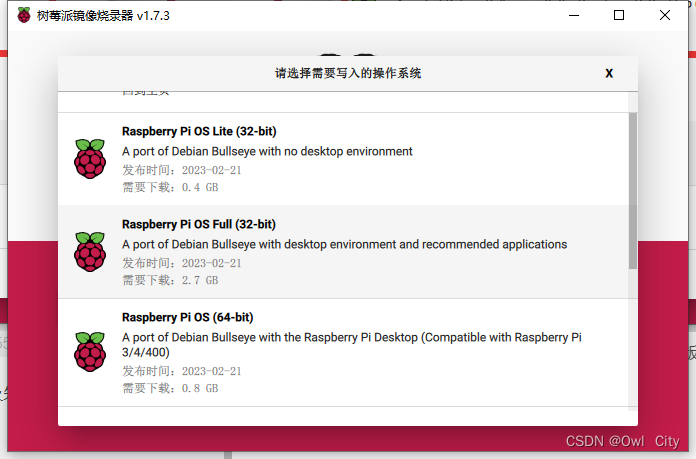Click the 'no desktop environment' description
The height and width of the screenshot is (459, 696).
point(267,151)
